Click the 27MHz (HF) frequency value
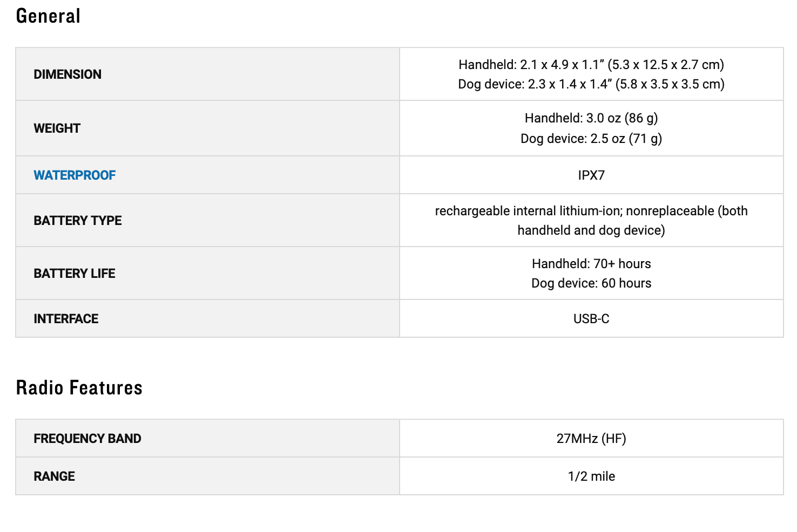This screenshot has height=532, width=797. point(591,439)
